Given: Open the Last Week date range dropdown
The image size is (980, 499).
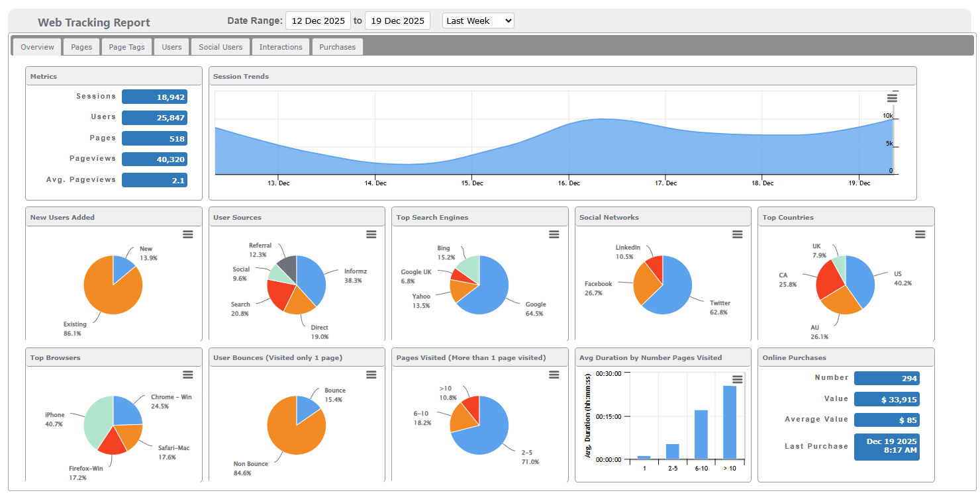Looking at the screenshot, I should point(478,21).
